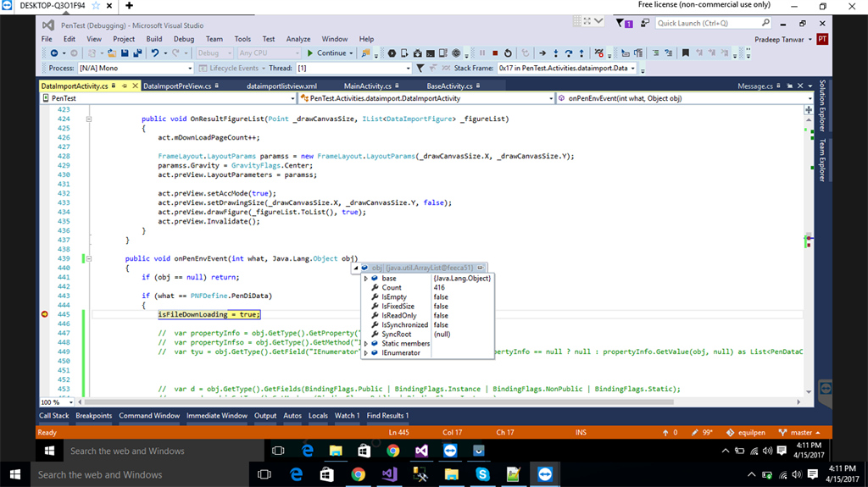Click the Step Out icon
868x487 pixels.
(581, 53)
